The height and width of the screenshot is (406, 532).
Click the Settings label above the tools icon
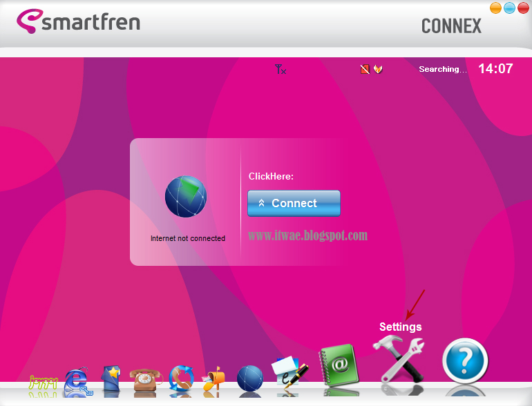(x=400, y=327)
